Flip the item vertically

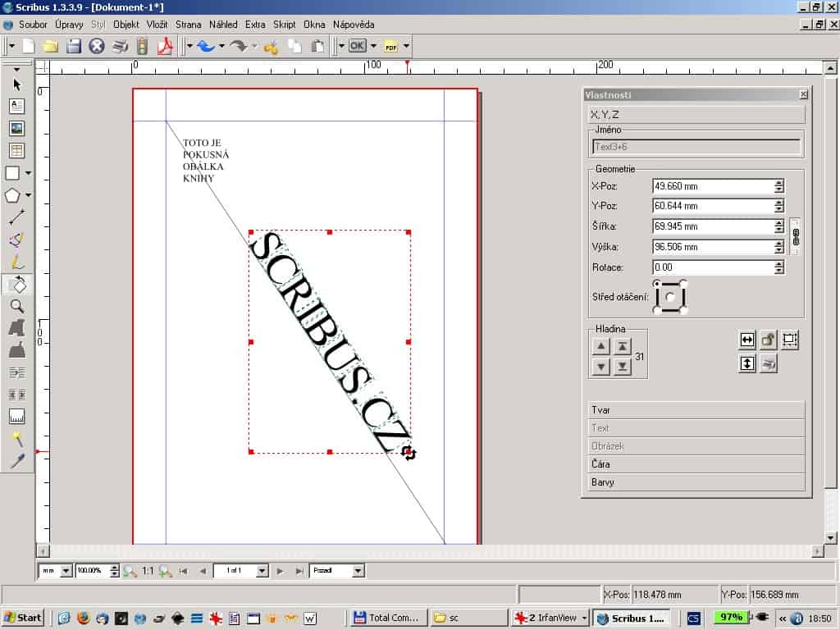pyautogui.click(x=747, y=363)
